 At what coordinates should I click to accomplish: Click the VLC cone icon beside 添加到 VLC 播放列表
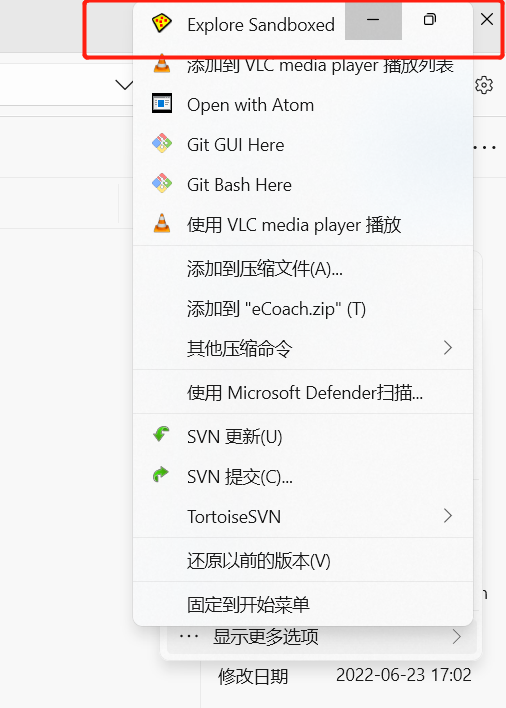[162, 64]
